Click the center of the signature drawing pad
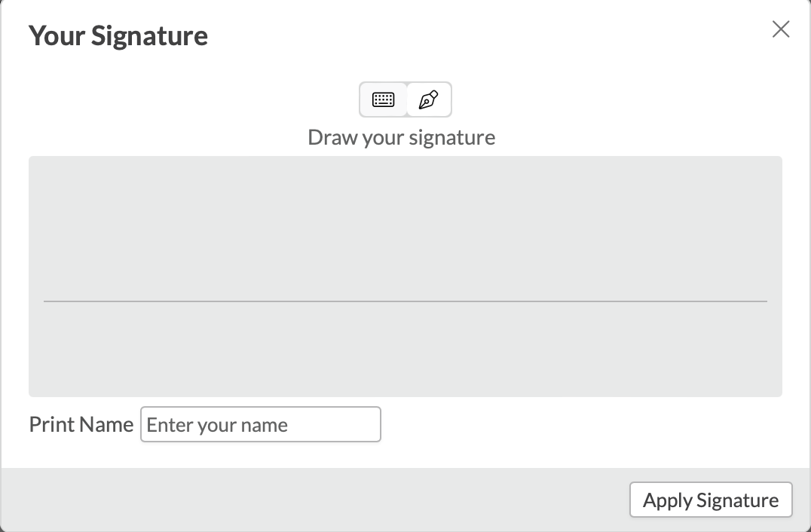Screen dimensions: 811x532 [405, 276]
